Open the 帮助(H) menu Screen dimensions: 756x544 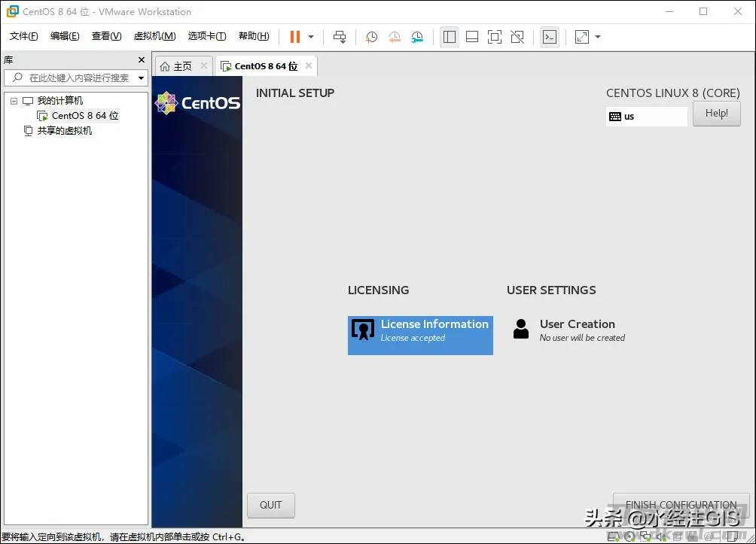click(x=254, y=36)
